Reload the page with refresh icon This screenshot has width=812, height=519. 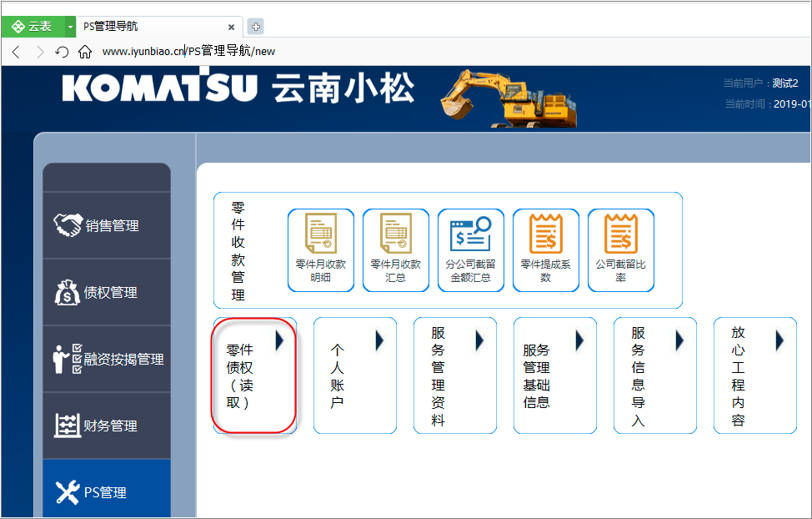point(63,52)
